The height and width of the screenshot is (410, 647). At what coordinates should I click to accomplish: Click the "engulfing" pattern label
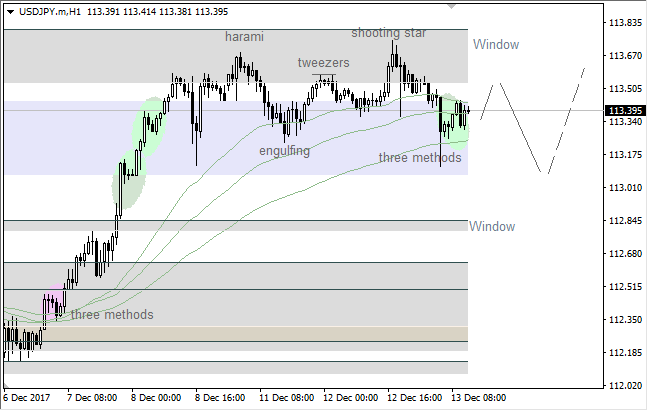tap(284, 151)
